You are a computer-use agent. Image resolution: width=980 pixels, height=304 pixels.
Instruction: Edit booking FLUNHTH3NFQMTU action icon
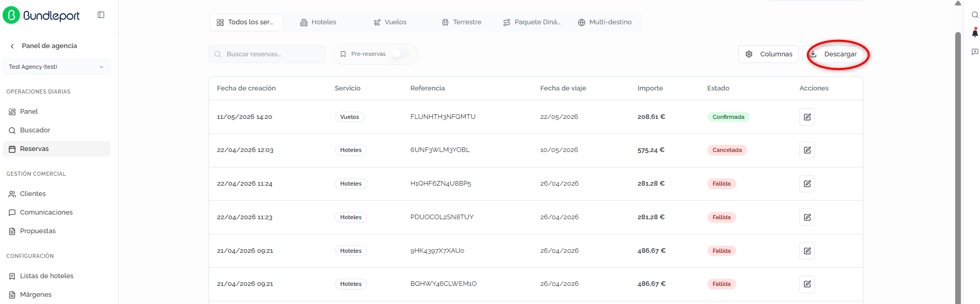pos(807,117)
